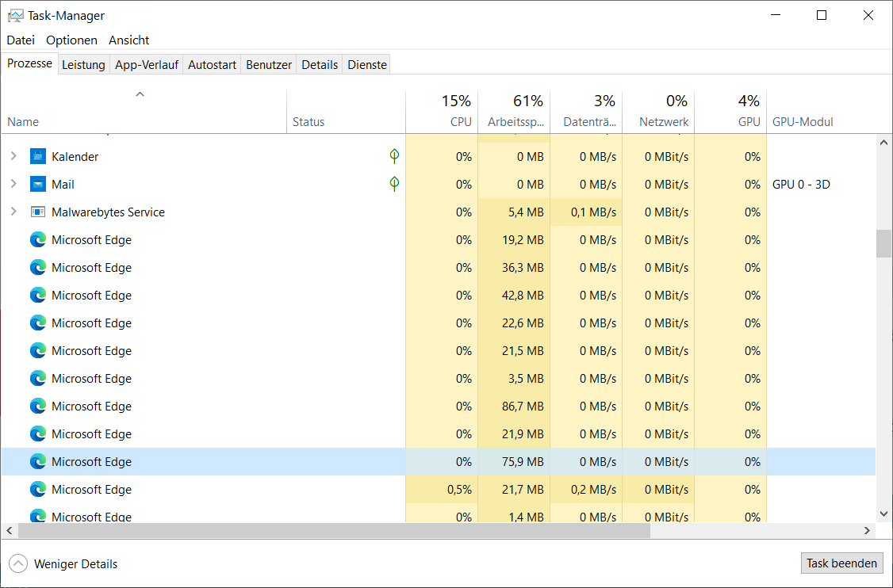Click Edge icon in 21,9 MB row

click(38, 433)
